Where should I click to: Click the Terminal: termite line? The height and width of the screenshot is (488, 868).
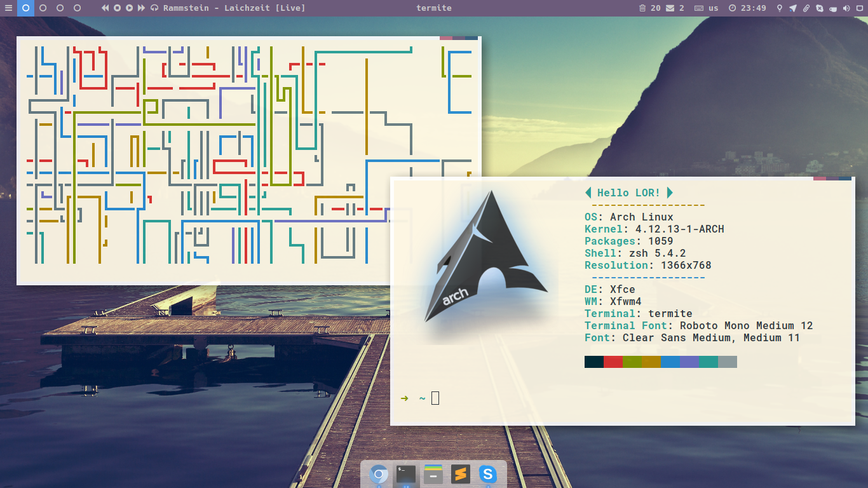pyautogui.click(x=638, y=314)
